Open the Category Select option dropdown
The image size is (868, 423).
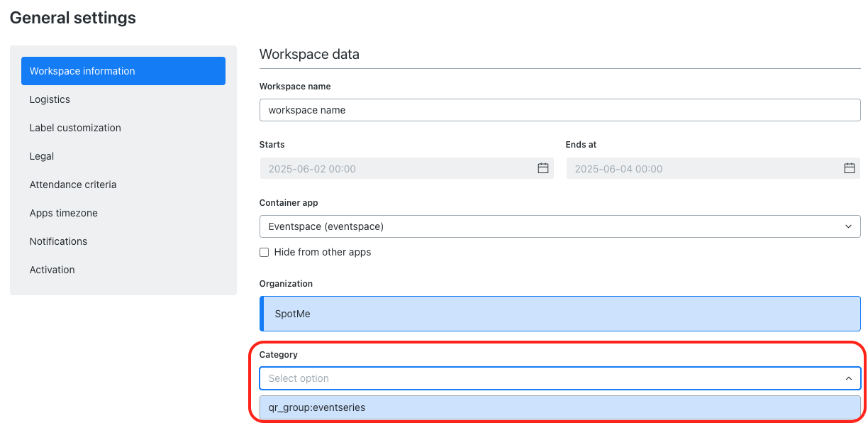point(560,378)
